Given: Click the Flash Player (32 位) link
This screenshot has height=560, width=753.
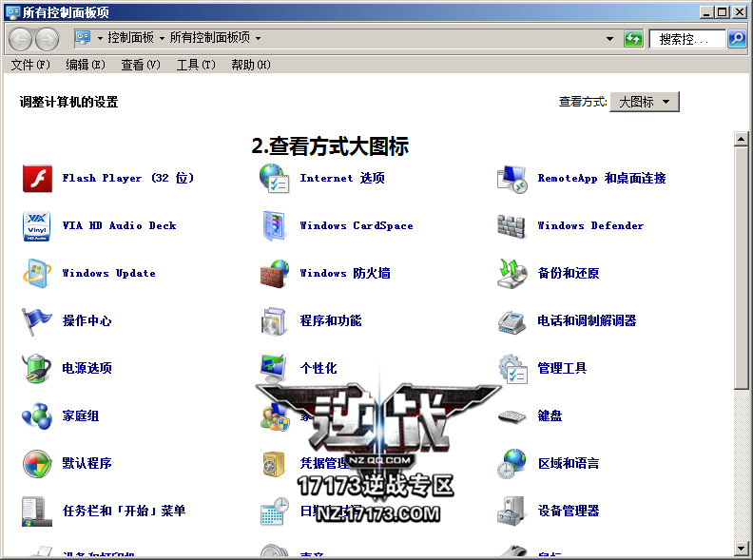Looking at the screenshot, I should point(127,178).
